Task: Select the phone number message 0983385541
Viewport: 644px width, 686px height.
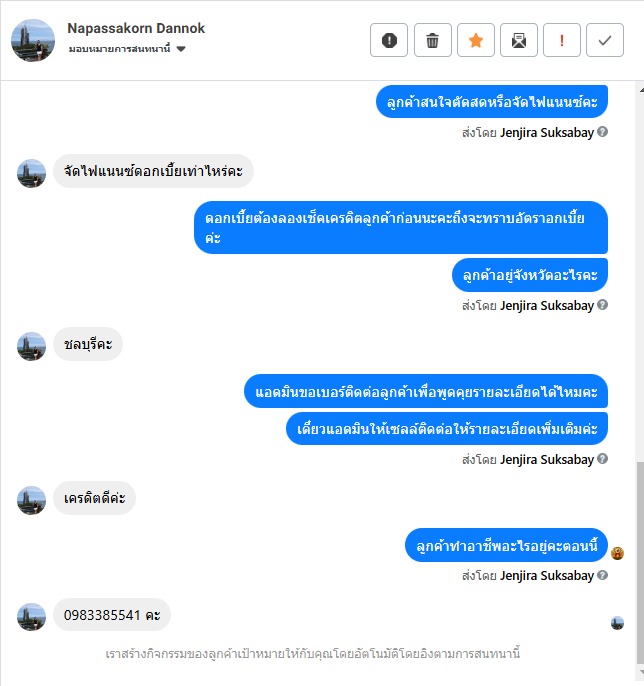Action: coord(112,615)
